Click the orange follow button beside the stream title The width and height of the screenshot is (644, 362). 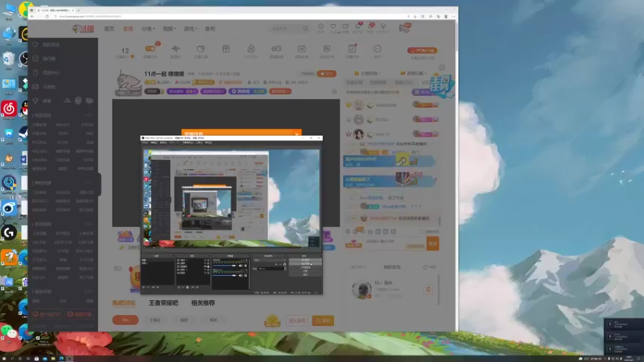(328, 74)
